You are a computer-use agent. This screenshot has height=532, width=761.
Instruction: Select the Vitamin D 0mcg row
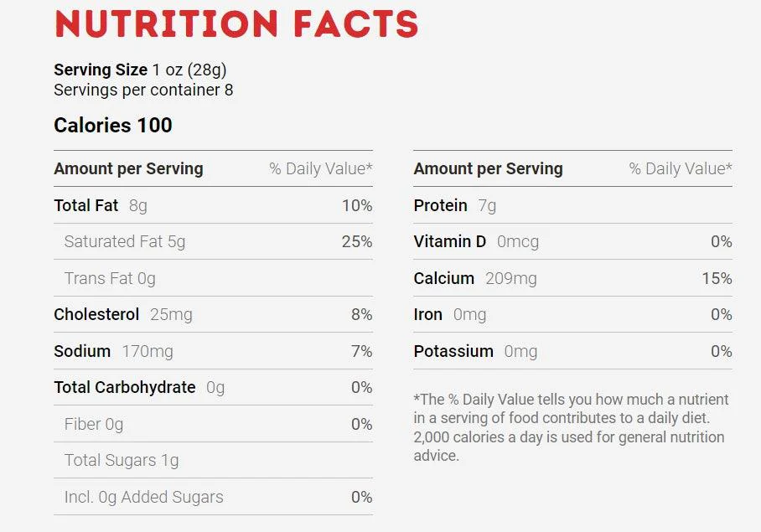click(572, 241)
